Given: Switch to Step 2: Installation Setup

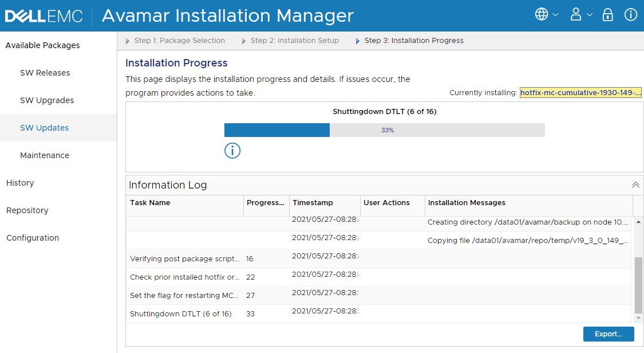Looking at the screenshot, I should pyautogui.click(x=295, y=40).
